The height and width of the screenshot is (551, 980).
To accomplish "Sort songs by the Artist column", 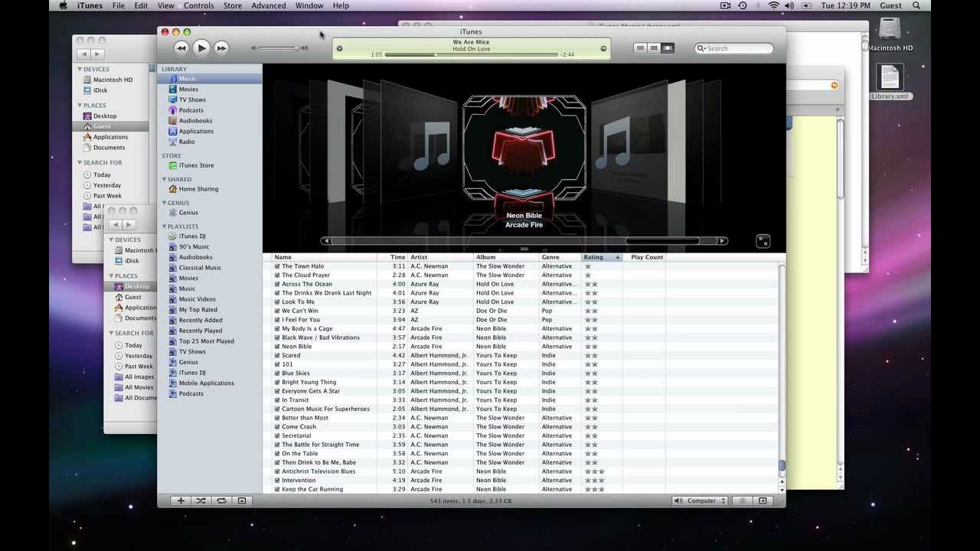I will tap(440, 257).
